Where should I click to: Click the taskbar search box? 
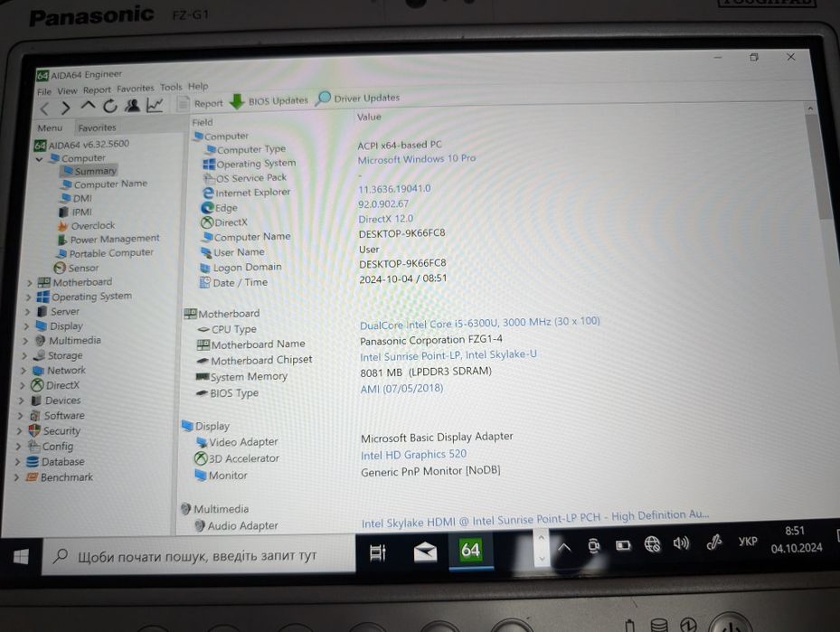[197, 556]
